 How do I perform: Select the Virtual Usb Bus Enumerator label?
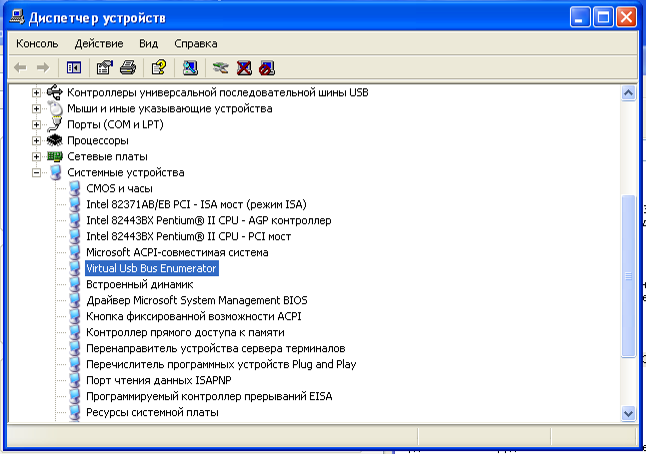(x=152, y=268)
